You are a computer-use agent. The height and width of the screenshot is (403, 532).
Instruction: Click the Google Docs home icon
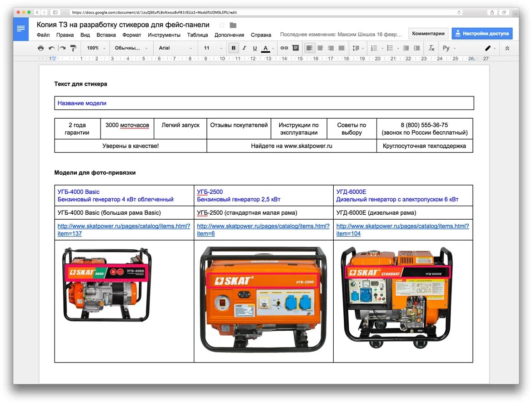point(21,29)
